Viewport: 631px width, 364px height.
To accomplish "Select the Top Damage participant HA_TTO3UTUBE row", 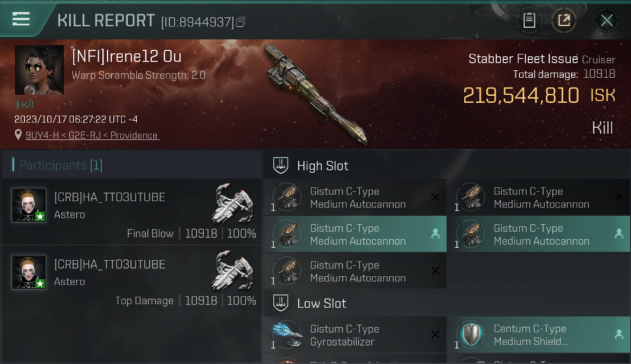I will pos(132,280).
